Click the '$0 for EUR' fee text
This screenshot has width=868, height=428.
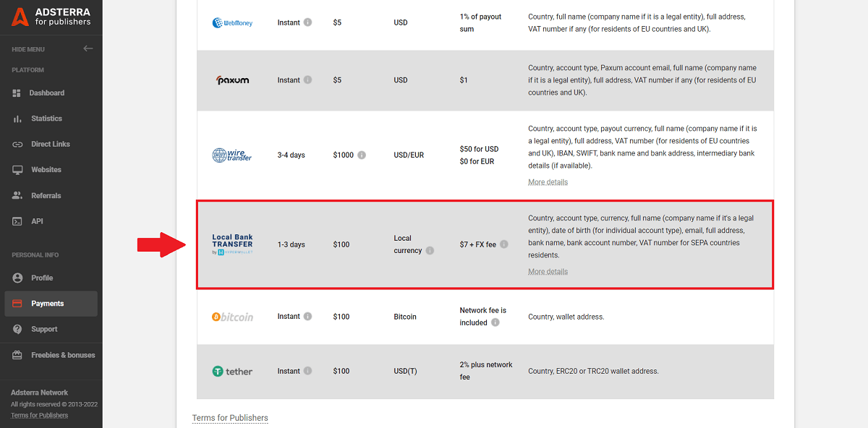pos(477,161)
